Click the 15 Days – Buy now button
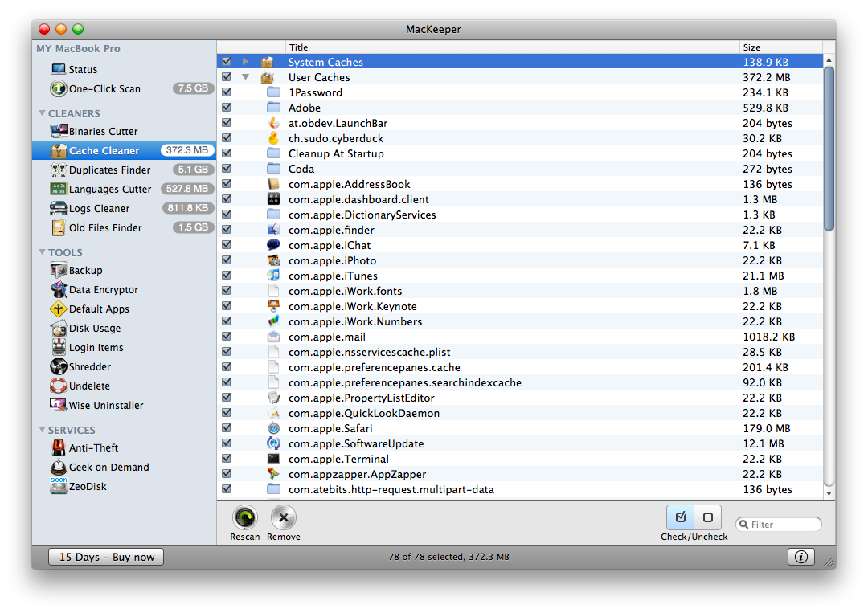 [x=105, y=556]
